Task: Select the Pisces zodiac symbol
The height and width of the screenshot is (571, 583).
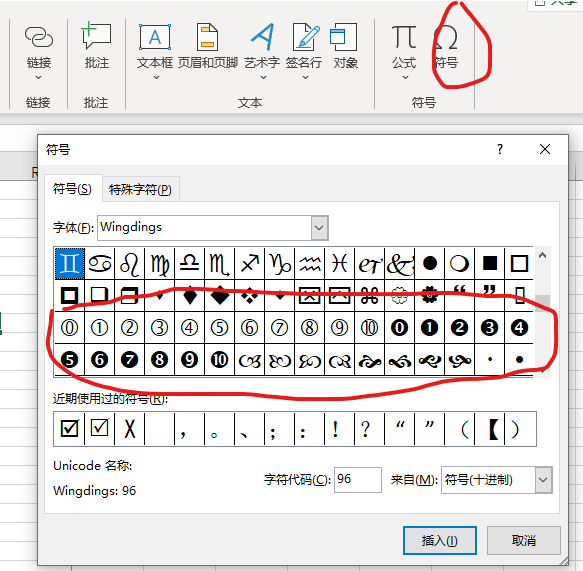Action: (339, 264)
